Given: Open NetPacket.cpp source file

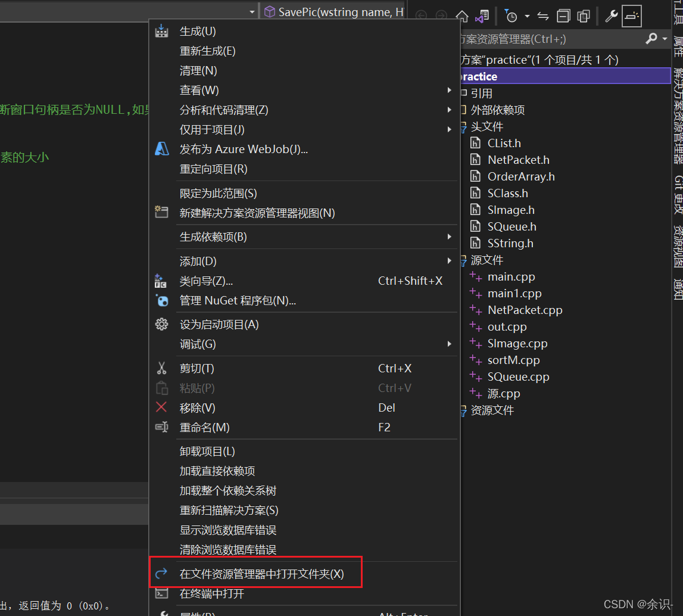Looking at the screenshot, I should coord(525,310).
